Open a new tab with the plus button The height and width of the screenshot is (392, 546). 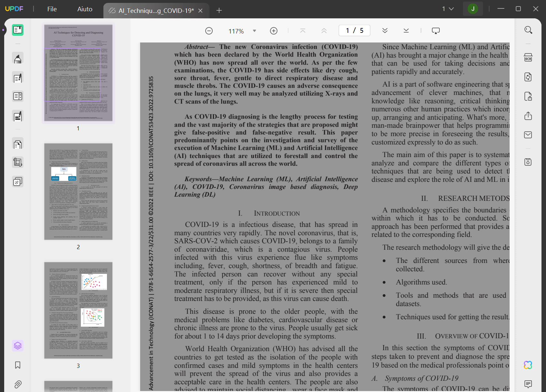click(x=219, y=10)
